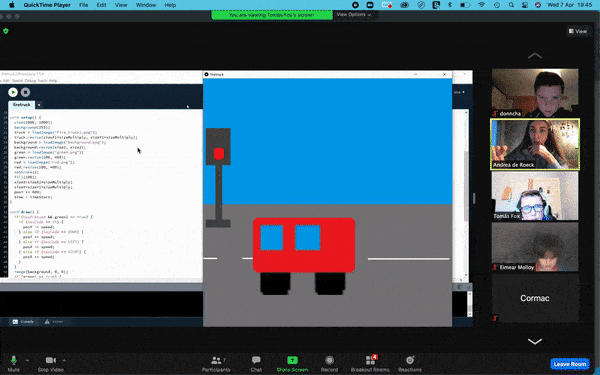The image size is (600, 375).
Task: Click the Java mode dropdown in Processing
Action: [459, 92]
